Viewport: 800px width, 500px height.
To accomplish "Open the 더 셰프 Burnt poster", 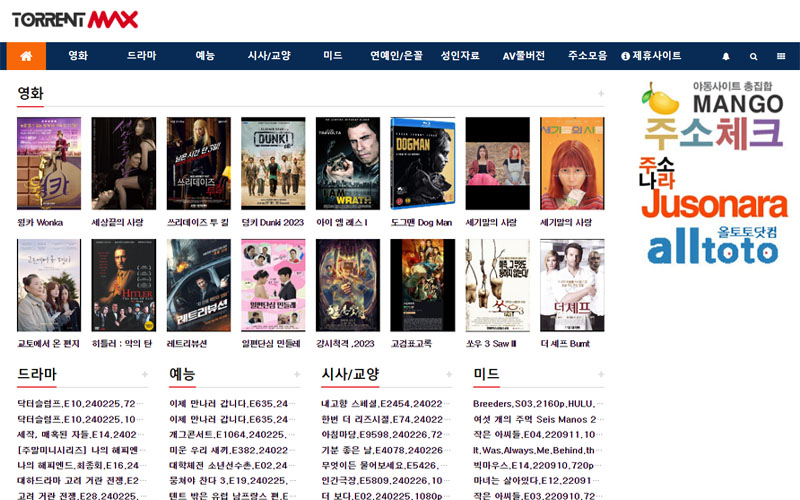I will pos(572,285).
